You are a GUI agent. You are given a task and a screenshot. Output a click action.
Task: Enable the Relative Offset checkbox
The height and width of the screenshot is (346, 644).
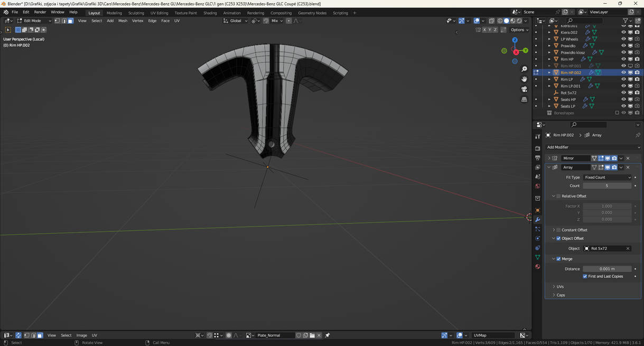coord(558,196)
